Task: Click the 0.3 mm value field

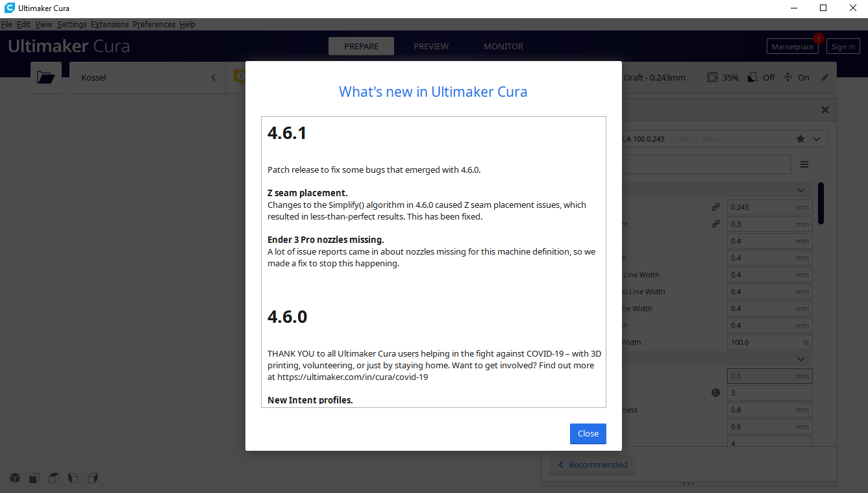Action: (x=769, y=224)
